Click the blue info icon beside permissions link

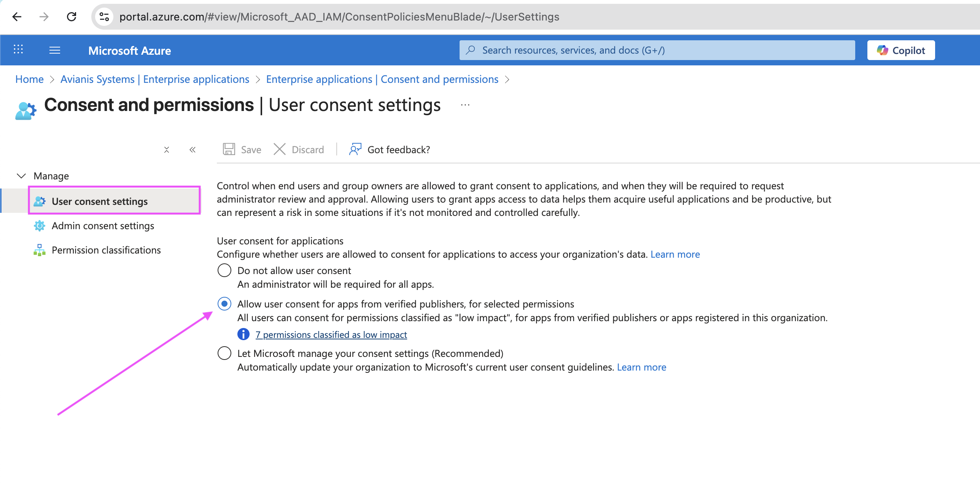pos(243,334)
